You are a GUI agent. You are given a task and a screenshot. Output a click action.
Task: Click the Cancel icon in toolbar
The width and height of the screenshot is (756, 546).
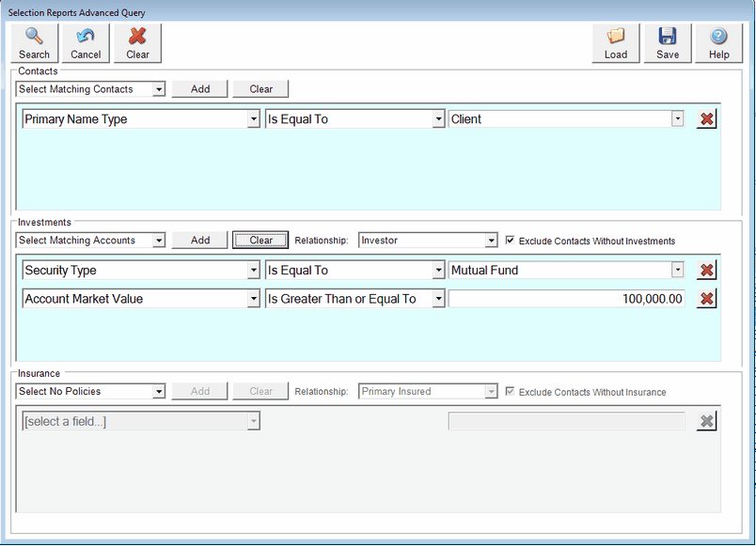coord(85,42)
